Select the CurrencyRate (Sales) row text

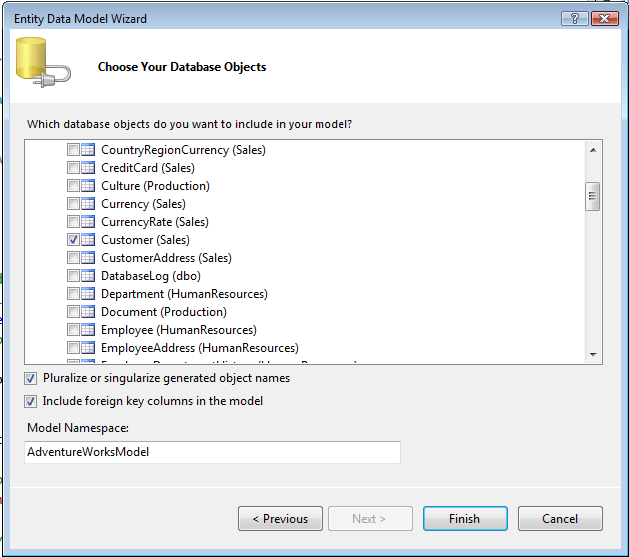pos(155,222)
